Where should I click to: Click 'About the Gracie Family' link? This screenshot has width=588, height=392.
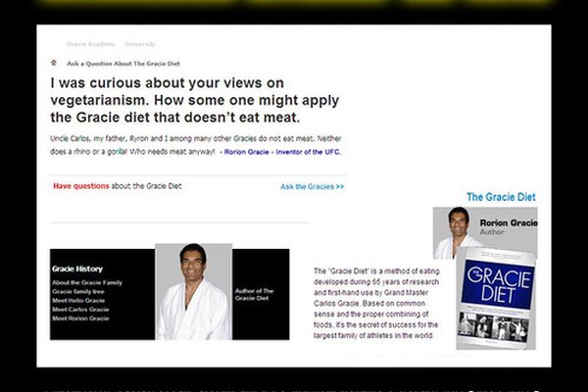pos(87,282)
